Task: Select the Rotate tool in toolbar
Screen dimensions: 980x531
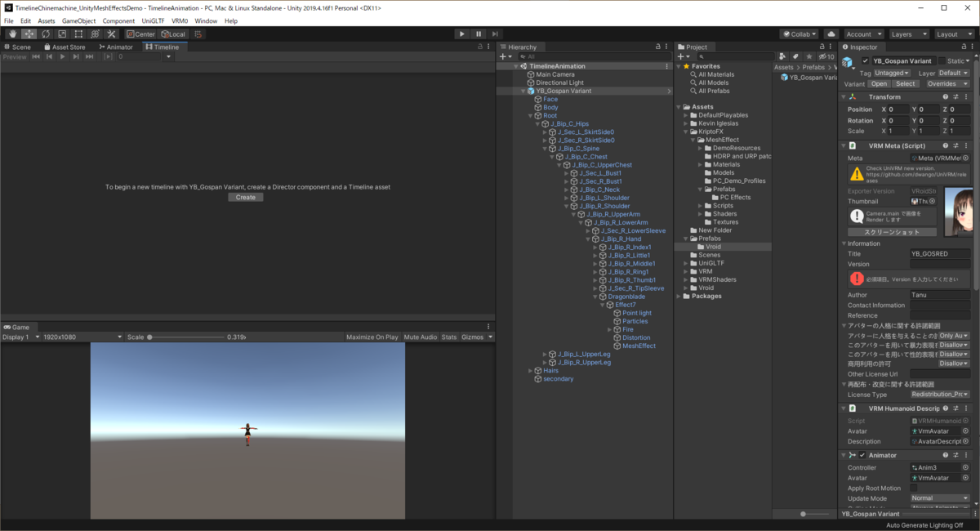Action: pyautogui.click(x=46, y=34)
